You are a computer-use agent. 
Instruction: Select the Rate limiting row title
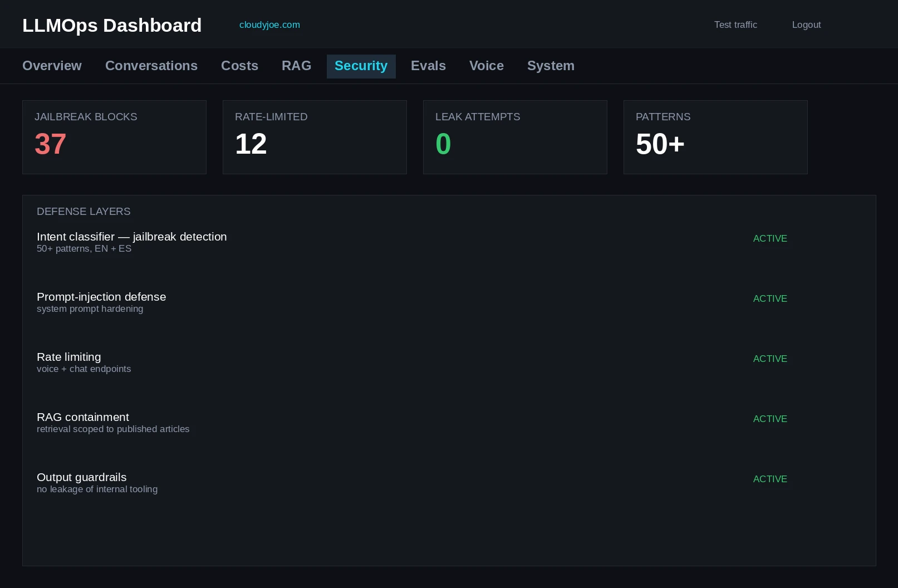(x=69, y=357)
